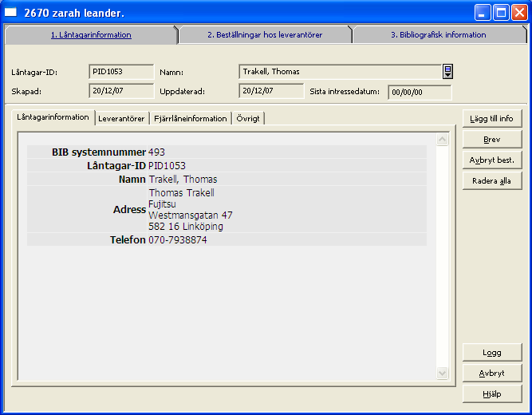Open Hjälp button
This screenshot has height=415, width=532.
pos(491,394)
